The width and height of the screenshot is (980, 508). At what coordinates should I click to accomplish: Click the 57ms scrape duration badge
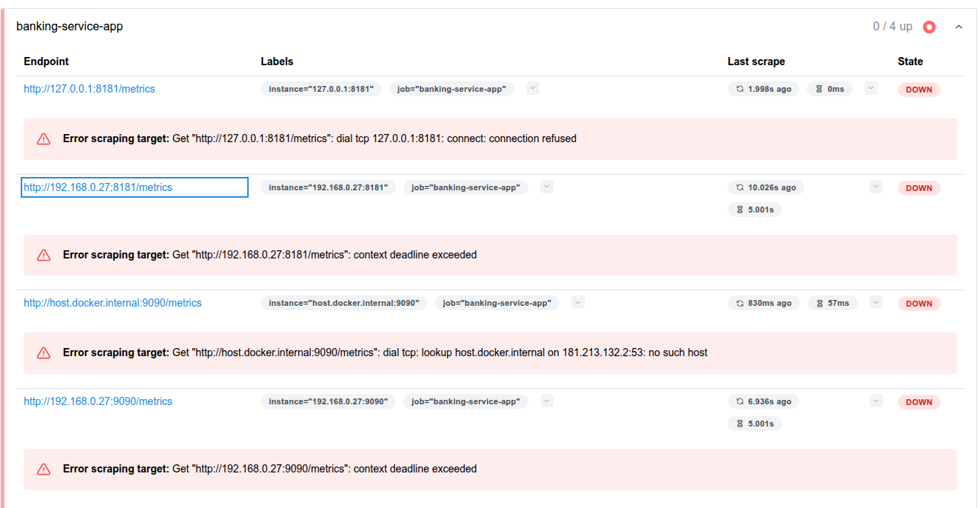[x=833, y=303]
